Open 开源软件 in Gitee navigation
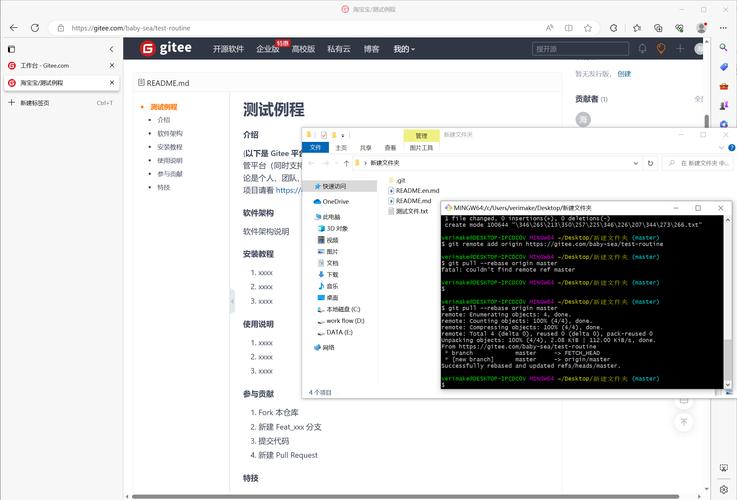 [x=228, y=49]
